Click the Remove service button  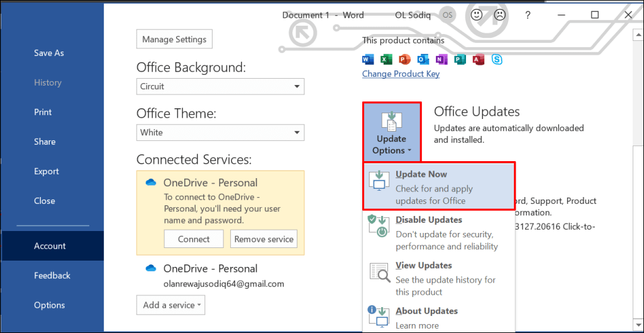click(264, 239)
